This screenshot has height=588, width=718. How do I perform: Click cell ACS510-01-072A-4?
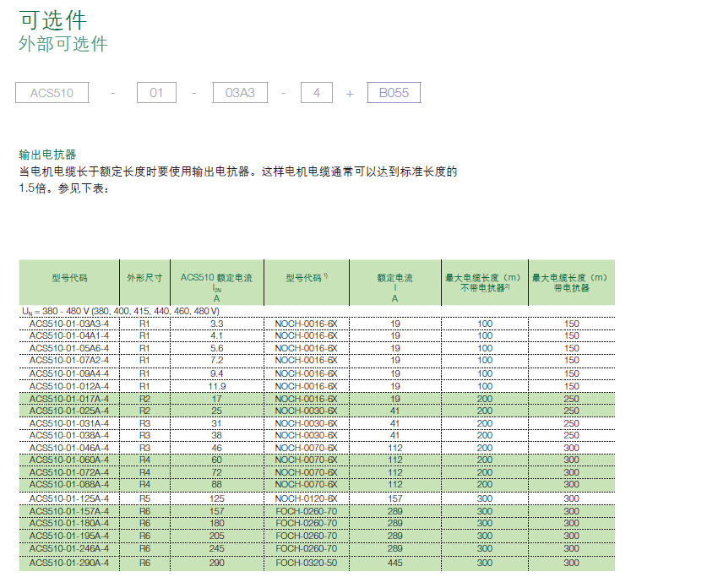point(69,472)
